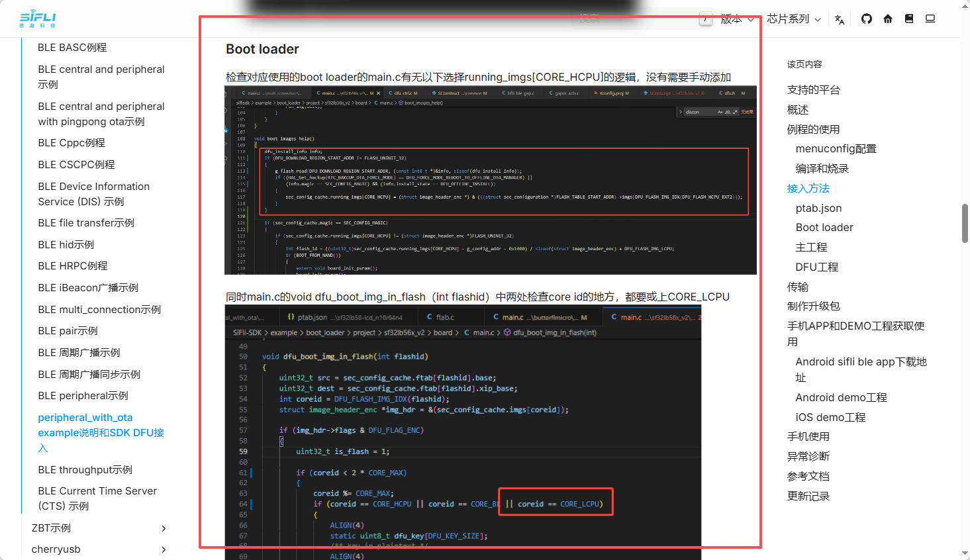Select BLE iBeacon广播示例 sidebar entry
The width and height of the screenshot is (970, 560).
pos(88,288)
